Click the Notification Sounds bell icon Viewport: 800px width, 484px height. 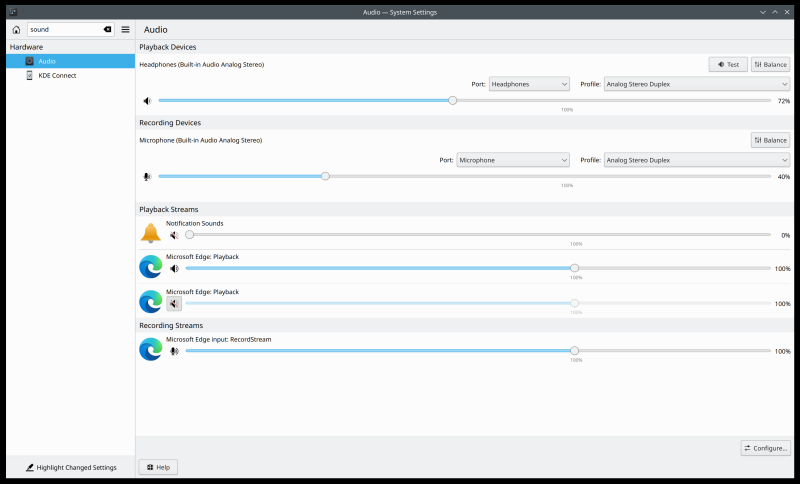[150, 234]
